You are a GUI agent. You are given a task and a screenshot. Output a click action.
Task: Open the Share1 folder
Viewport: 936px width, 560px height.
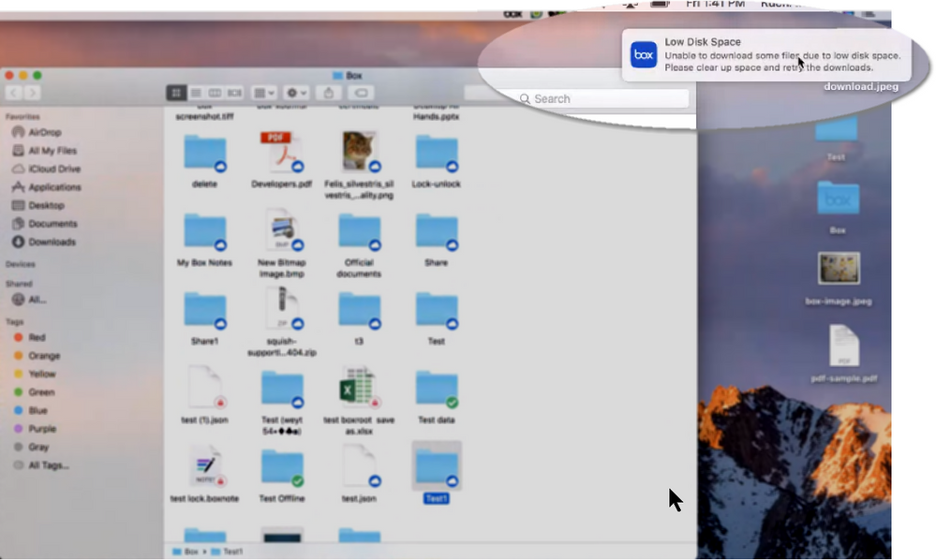click(x=205, y=311)
